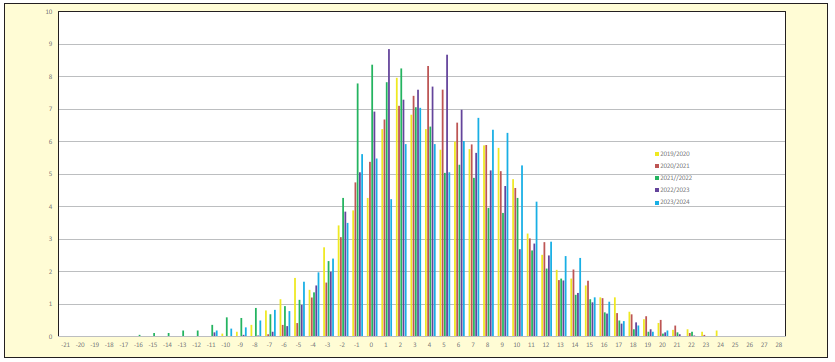835x362 pixels.
Task: Click the blue 2023/2024 legend swatch
Action: 657,202
